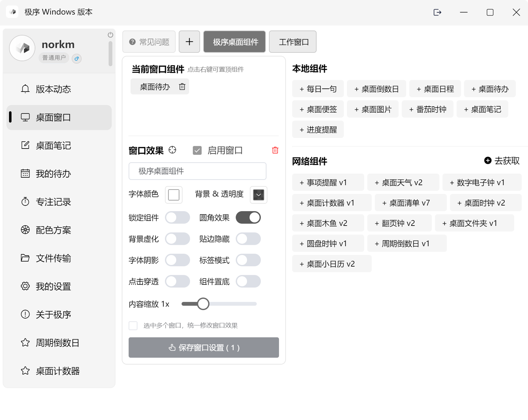Click the 极序桌面组件 window name field
The image size is (528, 420).
pyautogui.click(x=197, y=171)
